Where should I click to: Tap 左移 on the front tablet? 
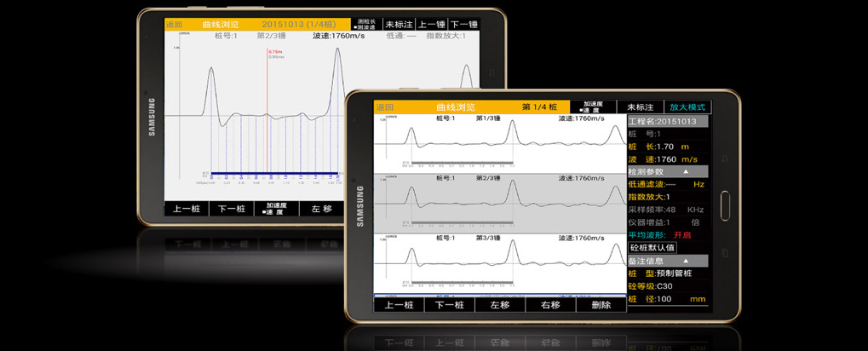[500, 304]
